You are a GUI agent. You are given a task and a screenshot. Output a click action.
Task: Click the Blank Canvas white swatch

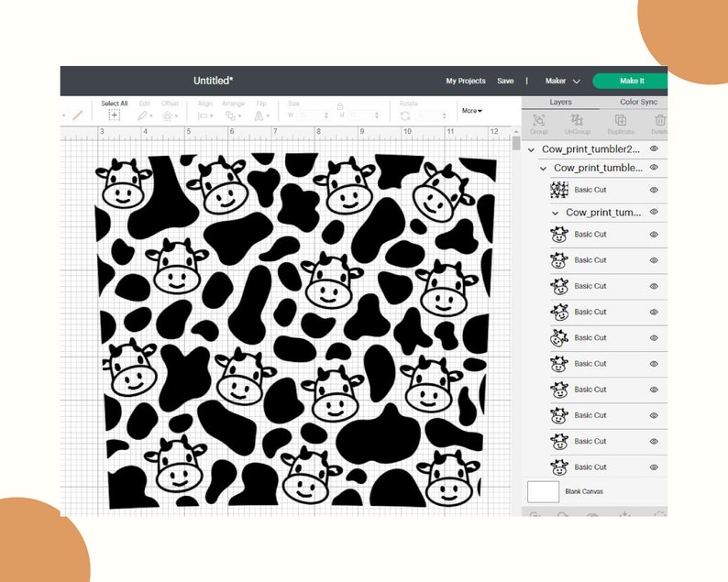click(x=543, y=491)
